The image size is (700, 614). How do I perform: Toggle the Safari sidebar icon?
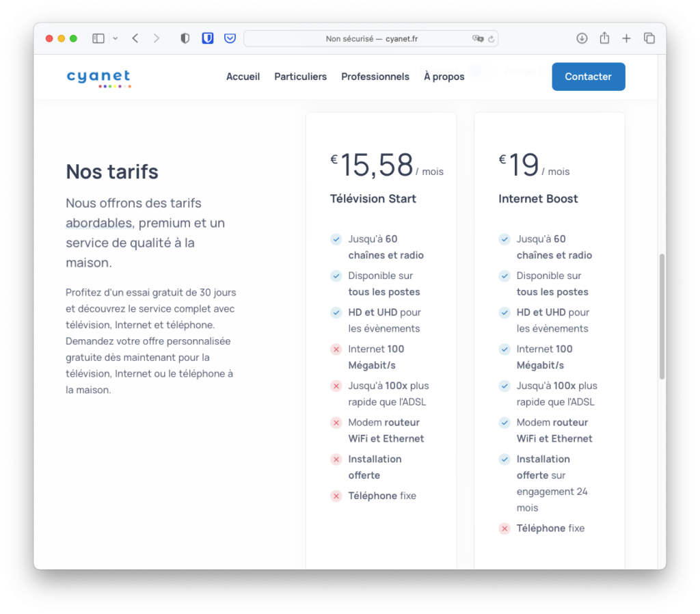pyautogui.click(x=98, y=39)
